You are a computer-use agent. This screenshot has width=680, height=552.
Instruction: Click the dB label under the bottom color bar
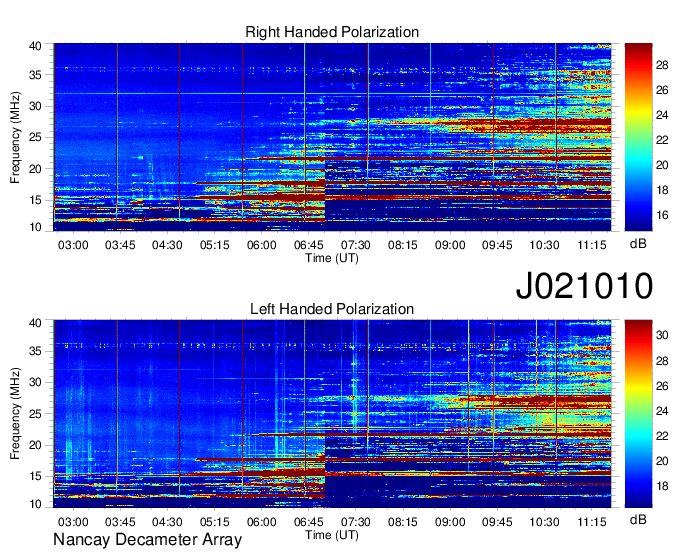(638, 519)
